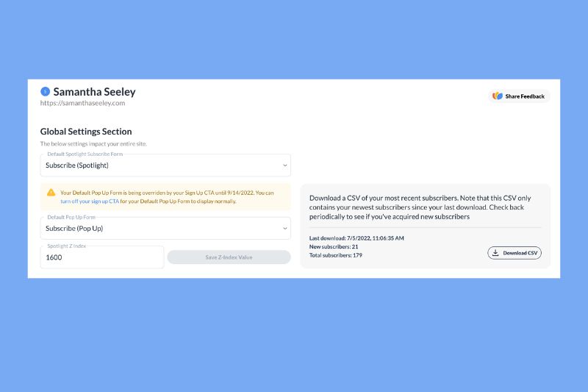Expand the Default Pop Up Form dropdown
Viewport: 588px width, 392px height.
165,228
